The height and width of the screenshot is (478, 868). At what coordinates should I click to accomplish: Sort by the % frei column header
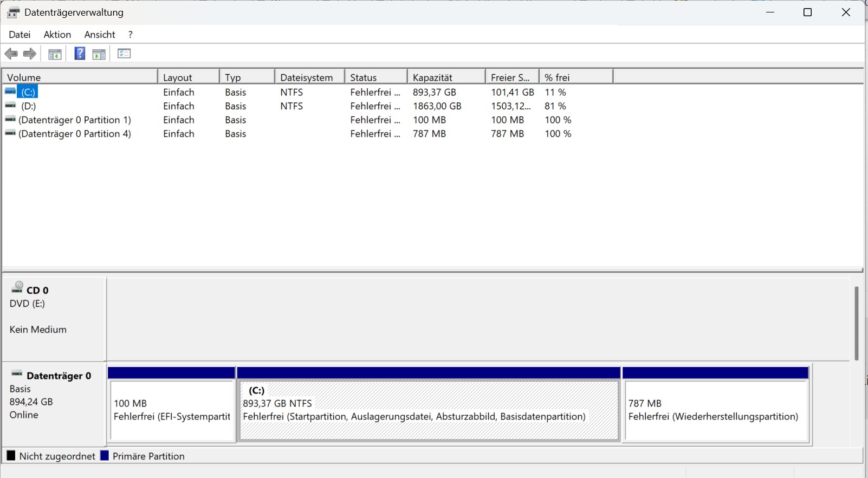tap(576, 77)
